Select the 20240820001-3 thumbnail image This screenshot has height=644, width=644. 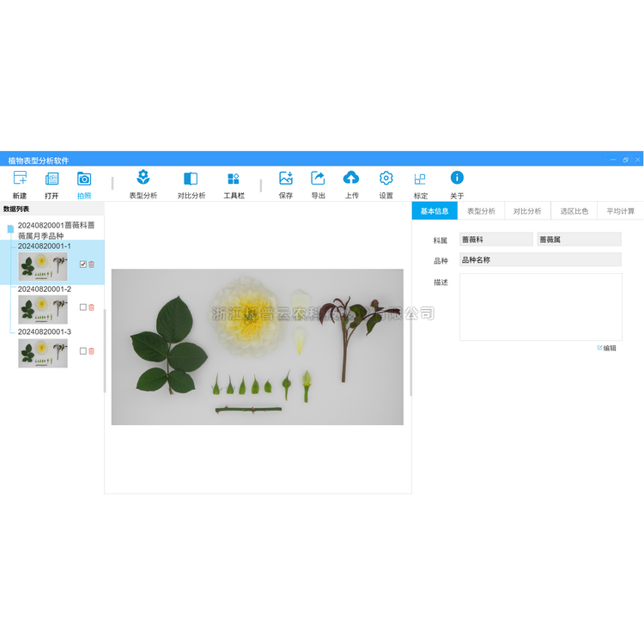43,353
